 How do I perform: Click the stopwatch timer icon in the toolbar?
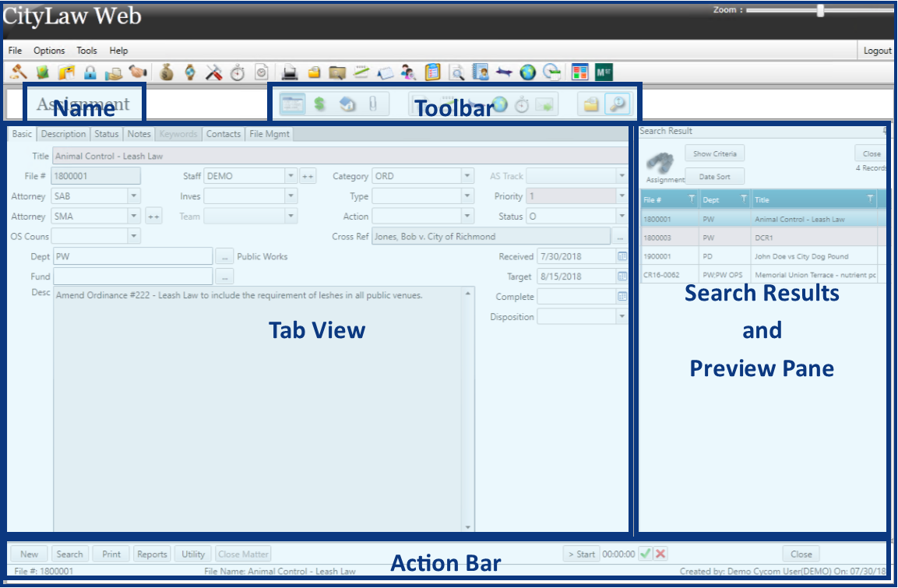(520, 104)
